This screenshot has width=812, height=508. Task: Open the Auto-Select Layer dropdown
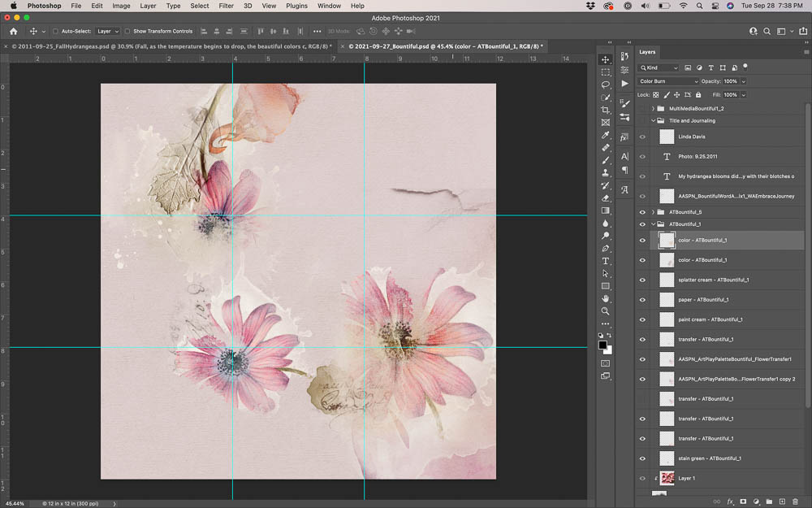tap(108, 31)
